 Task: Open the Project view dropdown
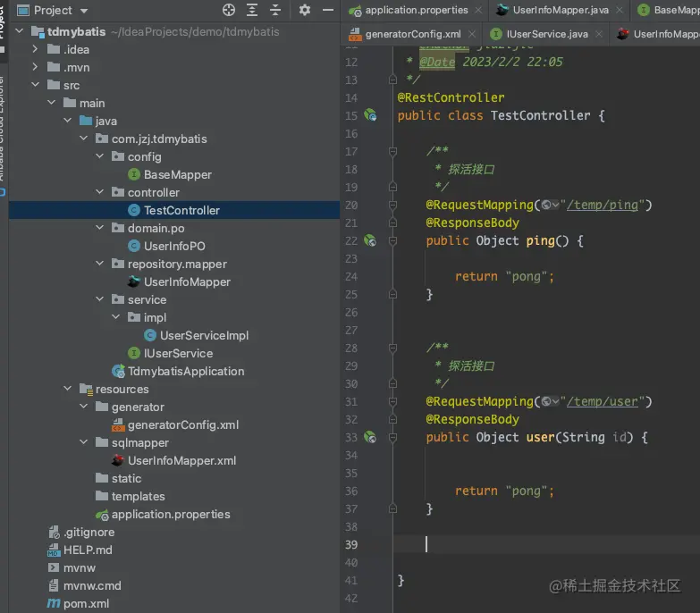(x=84, y=11)
